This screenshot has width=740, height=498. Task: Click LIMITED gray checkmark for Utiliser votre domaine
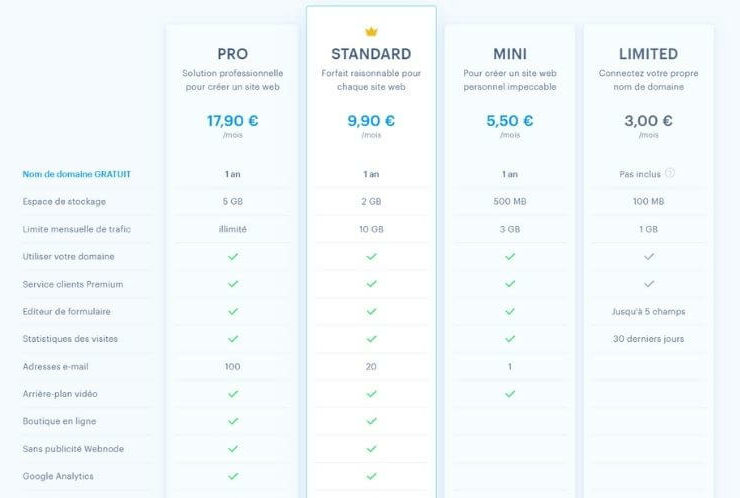649,256
